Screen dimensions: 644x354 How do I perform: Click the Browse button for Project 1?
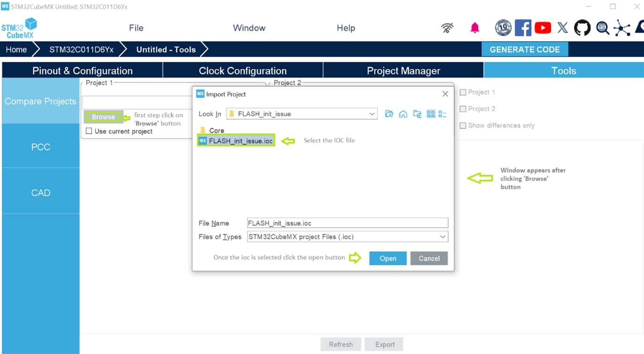[104, 117]
